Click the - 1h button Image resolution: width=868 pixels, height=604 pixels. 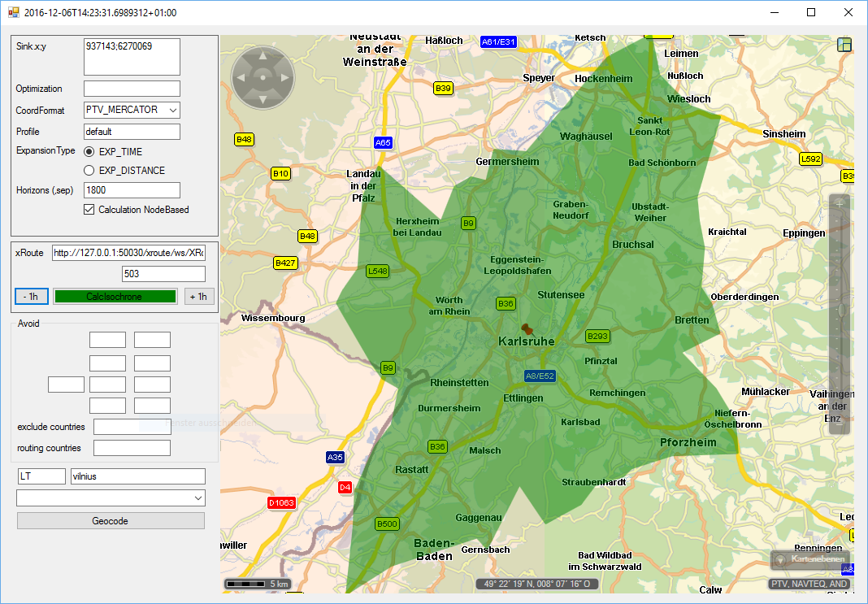point(32,297)
